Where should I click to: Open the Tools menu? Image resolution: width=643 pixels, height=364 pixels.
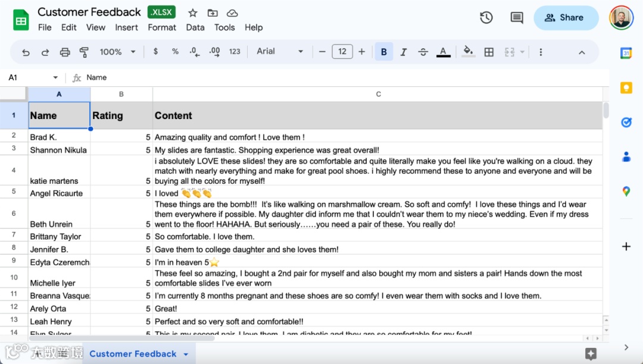pos(224,27)
